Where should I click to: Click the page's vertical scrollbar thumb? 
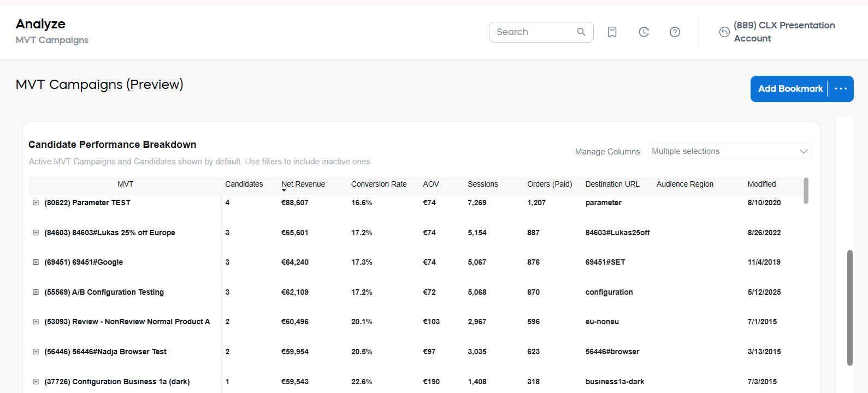tap(850, 308)
